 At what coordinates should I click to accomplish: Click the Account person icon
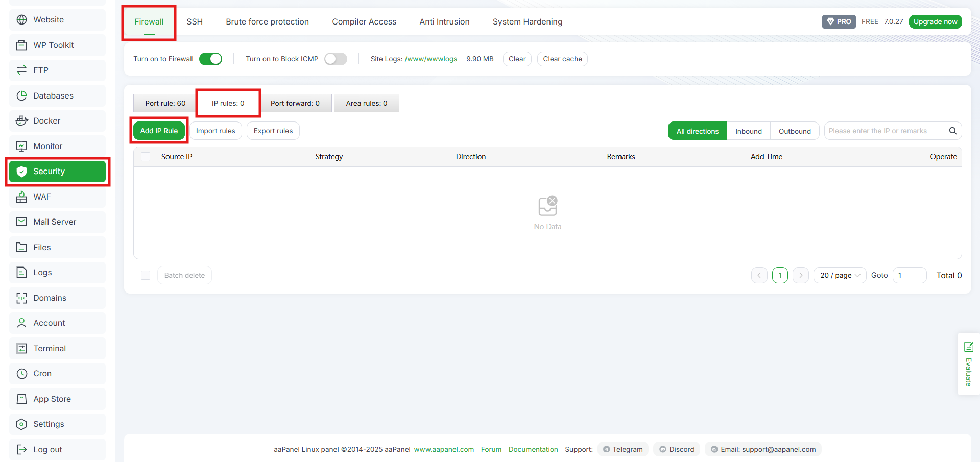[21, 323]
